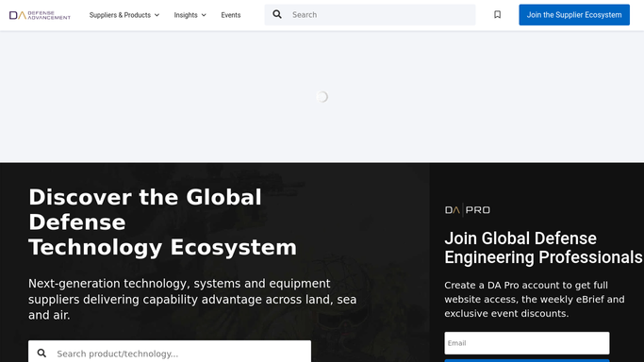Expand the Suppliers & Products chevron
The image size is (644, 362).
click(x=157, y=15)
